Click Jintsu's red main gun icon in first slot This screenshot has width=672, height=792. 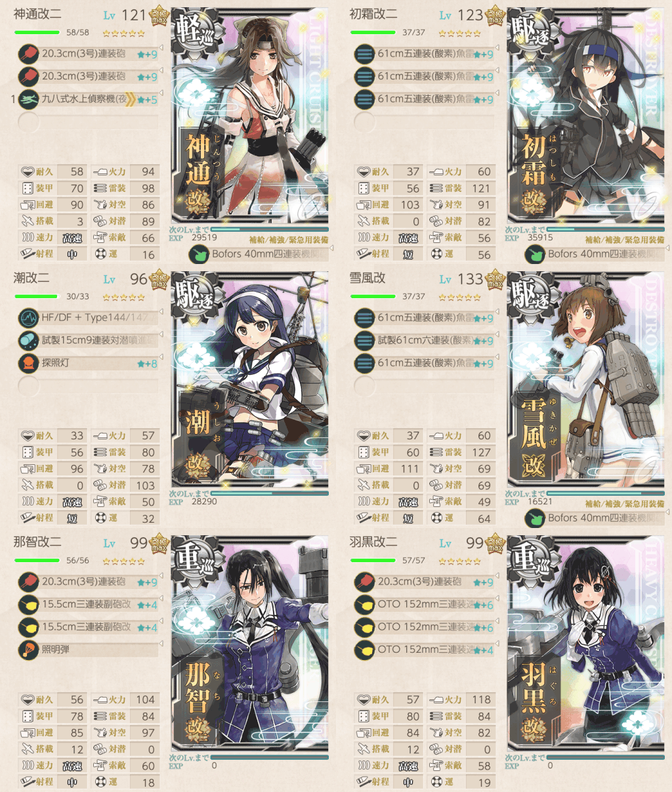[28, 53]
